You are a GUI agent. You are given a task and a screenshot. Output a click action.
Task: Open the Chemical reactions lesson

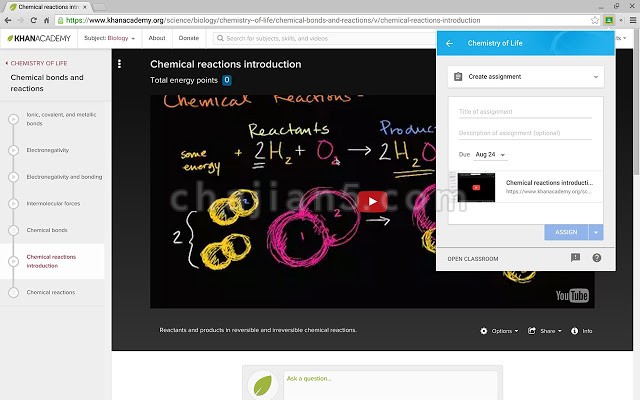(x=51, y=292)
